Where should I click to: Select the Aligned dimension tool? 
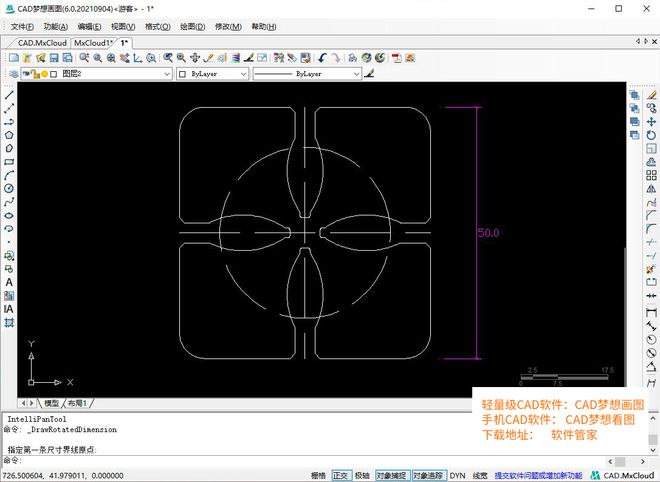(651, 326)
